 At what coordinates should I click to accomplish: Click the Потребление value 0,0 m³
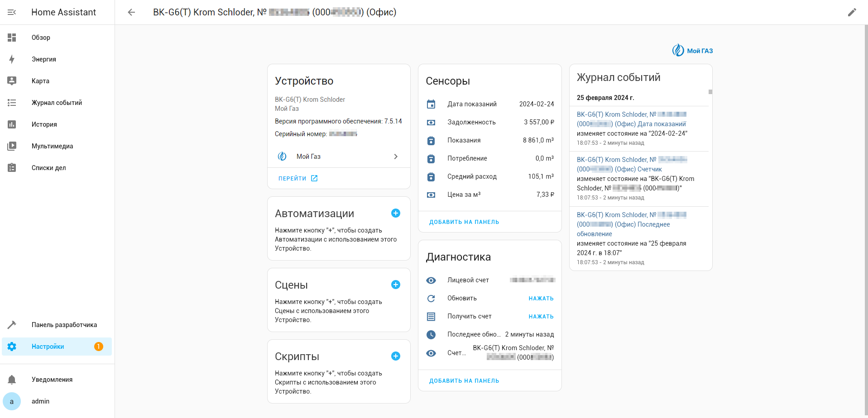544,158
